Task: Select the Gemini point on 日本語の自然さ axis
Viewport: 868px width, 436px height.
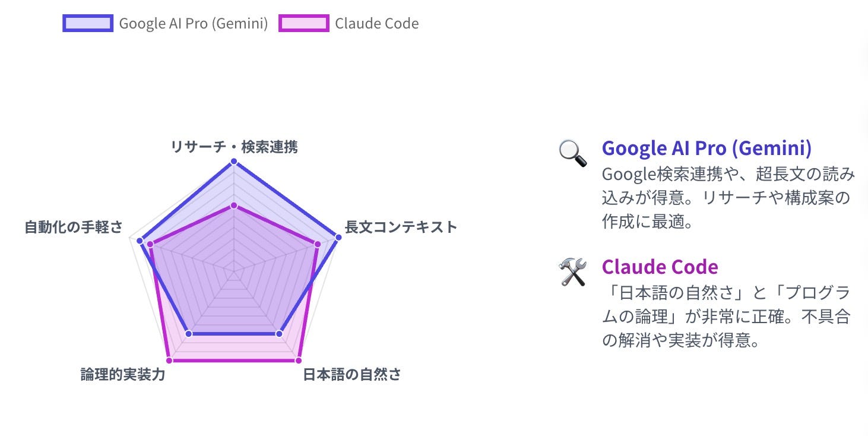Action: click(279, 334)
